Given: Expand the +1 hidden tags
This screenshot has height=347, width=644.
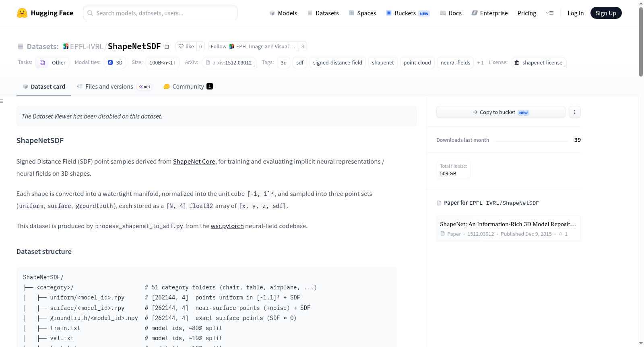Looking at the screenshot, I should pos(480,62).
